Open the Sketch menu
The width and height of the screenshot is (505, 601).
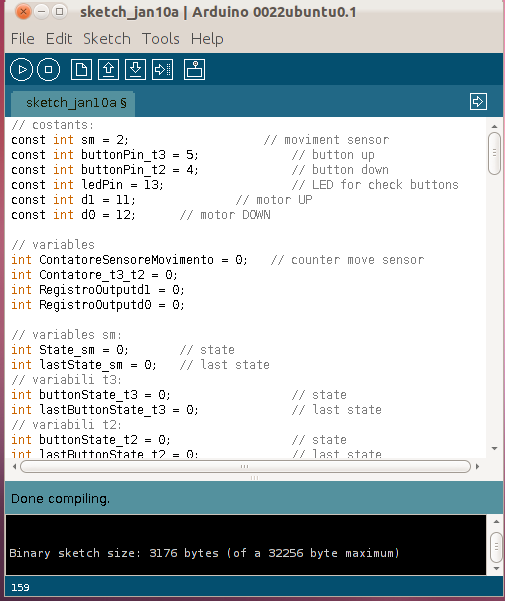pos(107,39)
